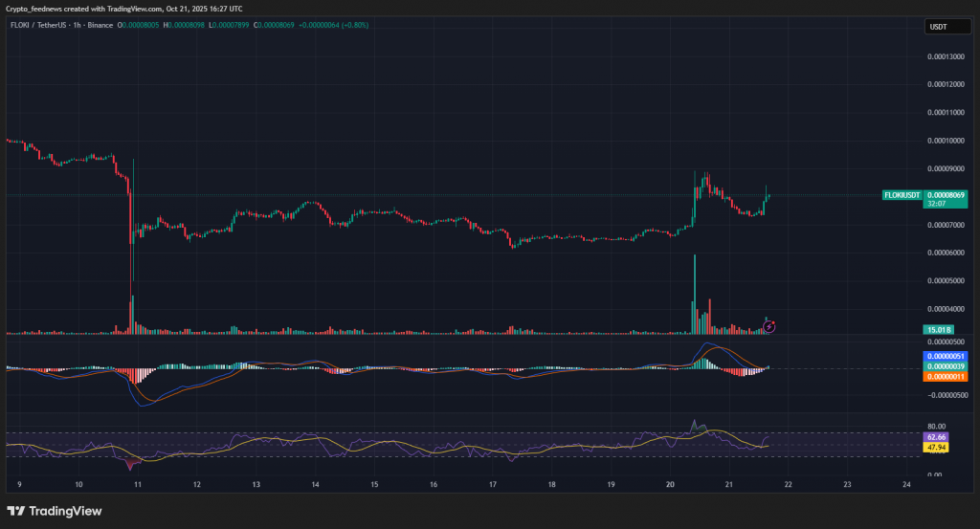
Task: Click date label 21 on the time axis
Action: (x=728, y=485)
